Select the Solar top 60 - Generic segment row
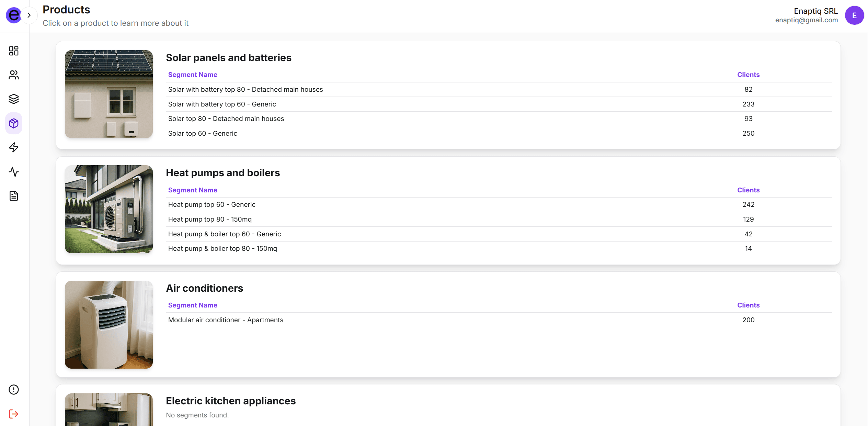Image resolution: width=868 pixels, height=426 pixels. tap(203, 133)
